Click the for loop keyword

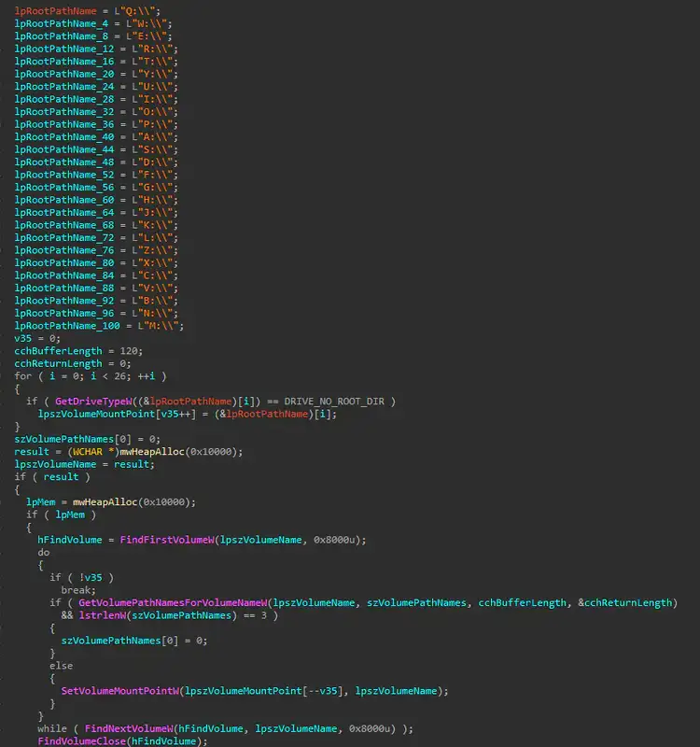coord(22,375)
